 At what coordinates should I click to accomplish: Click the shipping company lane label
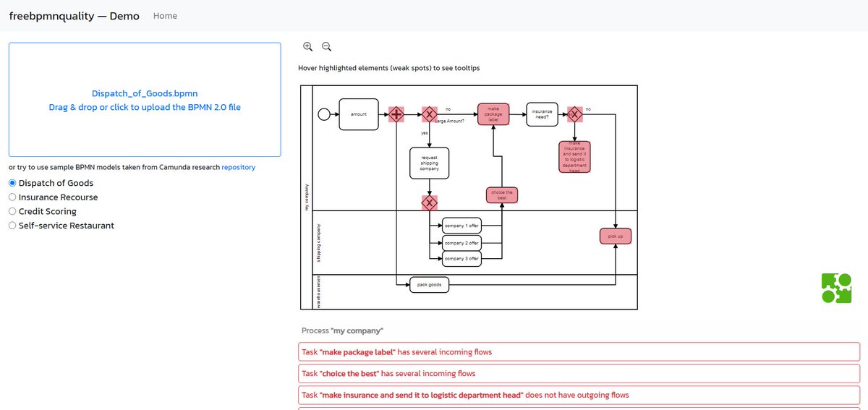(x=318, y=243)
